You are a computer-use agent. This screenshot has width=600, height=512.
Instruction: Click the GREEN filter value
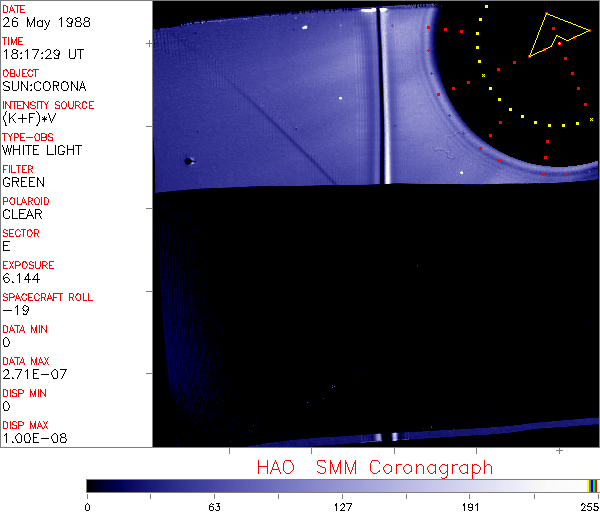coord(23,182)
